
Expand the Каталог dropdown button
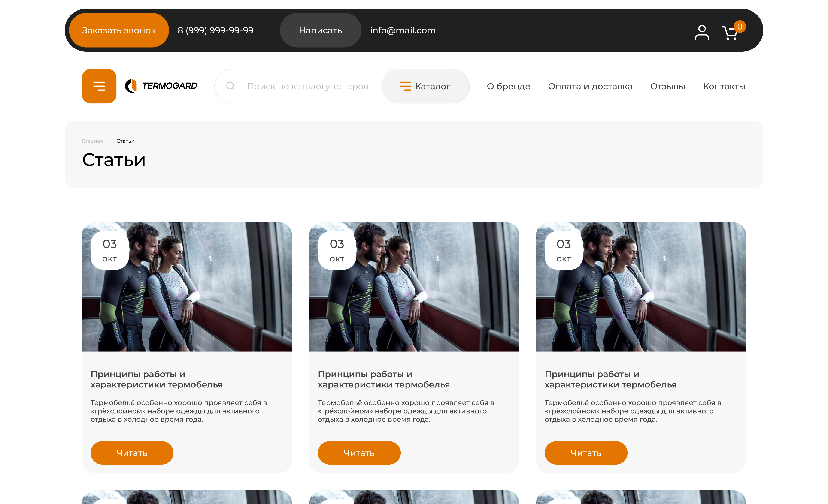(x=425, y=86)
